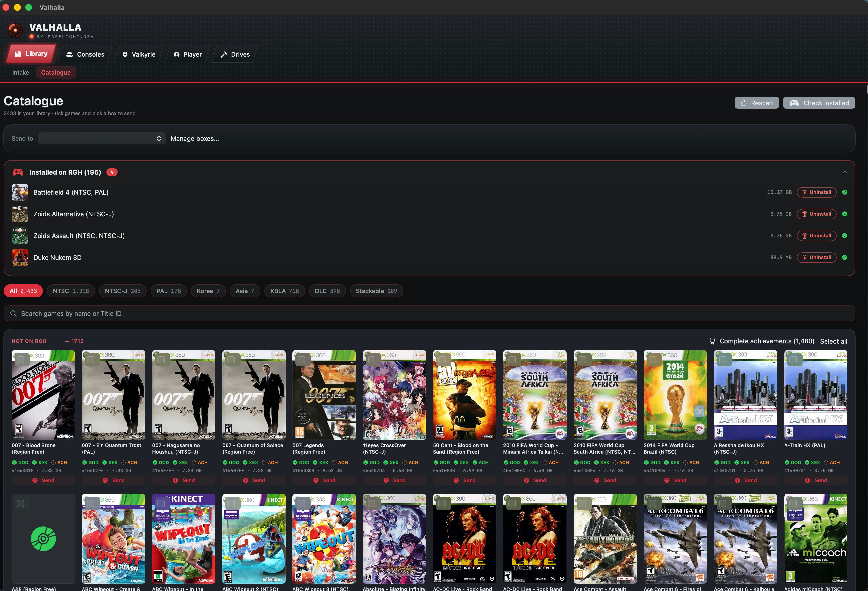Switch to the Consoles tab
Viewport: 868px width, 591px height.
(85, 55)
